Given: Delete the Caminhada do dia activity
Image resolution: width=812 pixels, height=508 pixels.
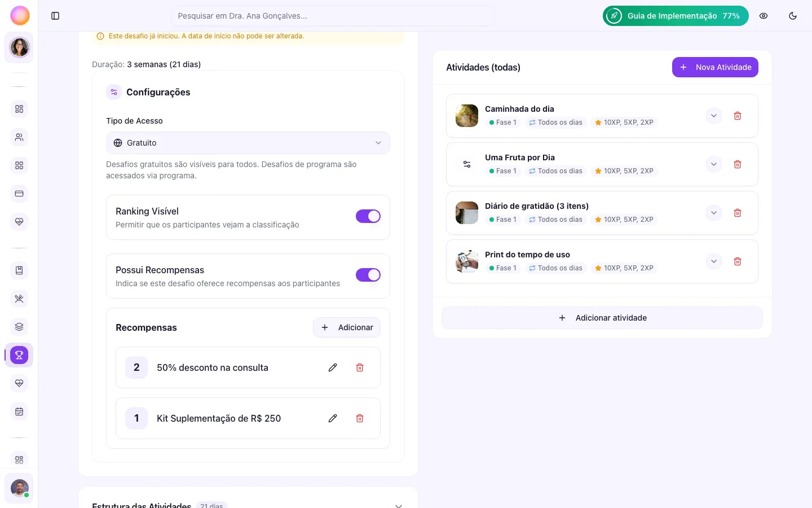Looking at the screenshot, I should 738,116.
